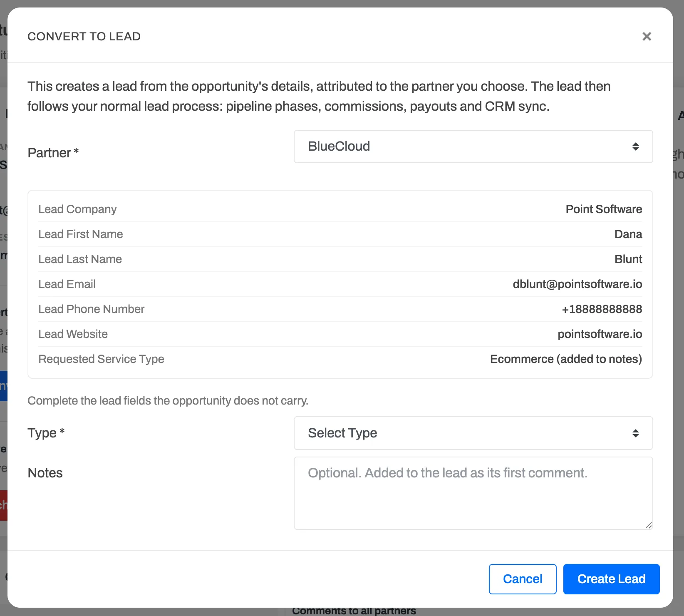
Task: Click the lead email dblunt@pointsoftware.io
Action: pos(577,284)
